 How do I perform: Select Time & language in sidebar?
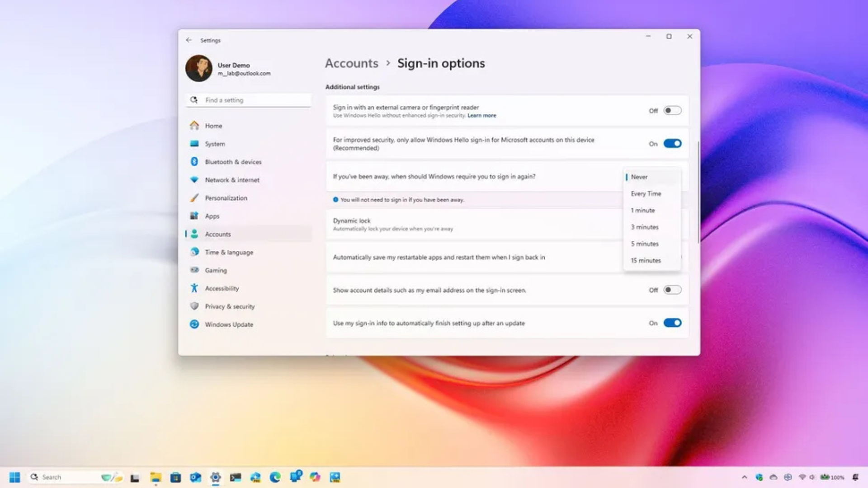(228, 252)
